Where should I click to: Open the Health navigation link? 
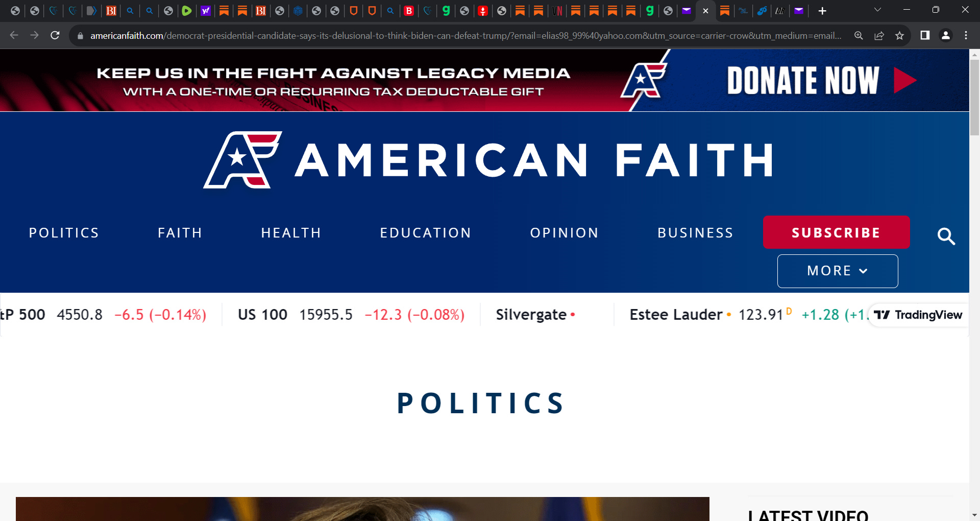(x=291, y=233)
